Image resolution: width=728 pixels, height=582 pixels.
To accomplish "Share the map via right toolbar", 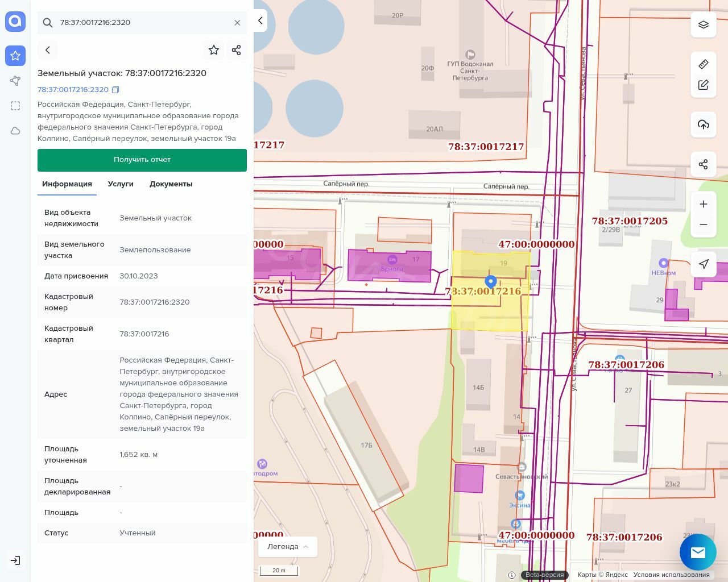I will tap(704, 164).
